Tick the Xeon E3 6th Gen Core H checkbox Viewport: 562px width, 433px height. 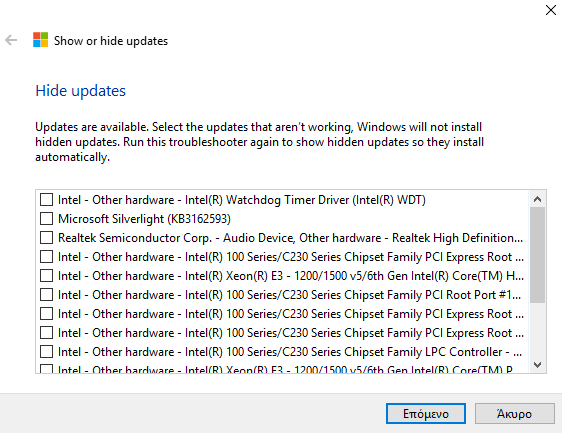[47, 276]
